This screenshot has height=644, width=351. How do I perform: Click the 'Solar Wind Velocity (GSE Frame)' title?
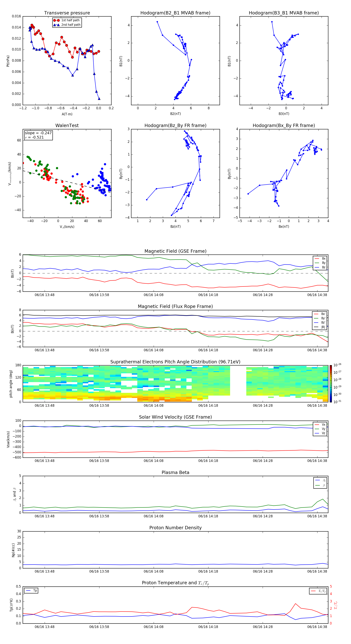(x=175, y=417)
